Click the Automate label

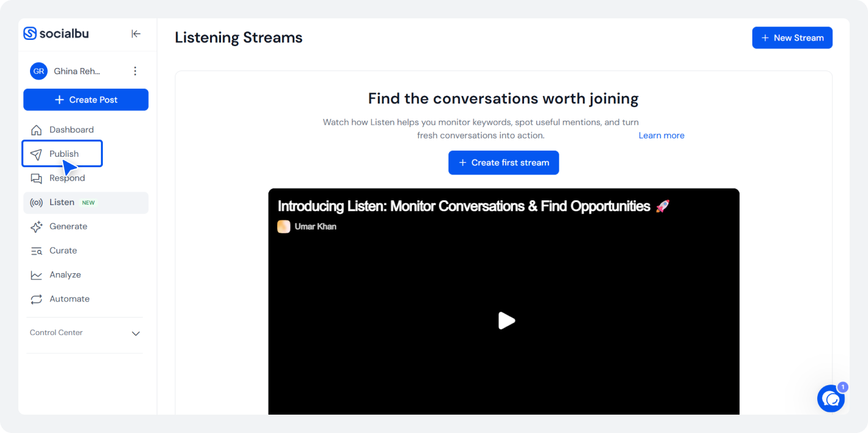[x=70, y=299]
